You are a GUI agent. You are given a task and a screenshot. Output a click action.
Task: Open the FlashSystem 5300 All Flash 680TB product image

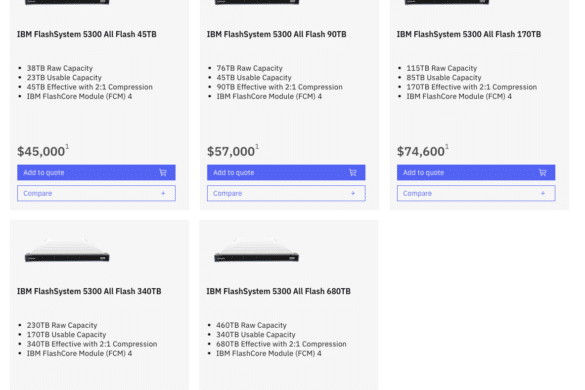[257, 250]
